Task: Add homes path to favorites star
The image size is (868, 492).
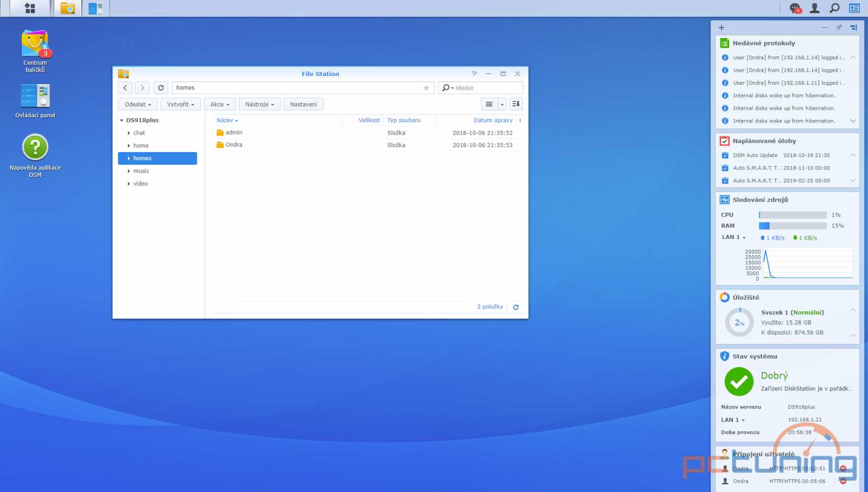Action: (426, 88)
